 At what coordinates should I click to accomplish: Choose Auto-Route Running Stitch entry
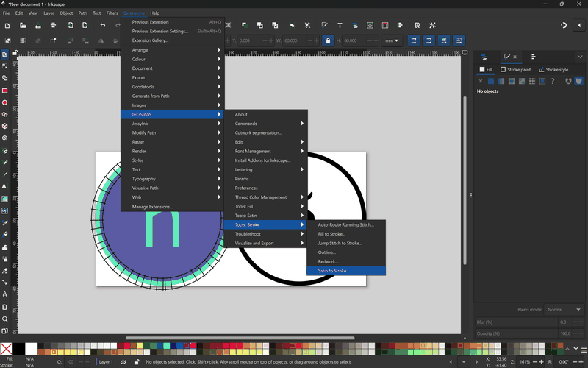click(346, 224)
